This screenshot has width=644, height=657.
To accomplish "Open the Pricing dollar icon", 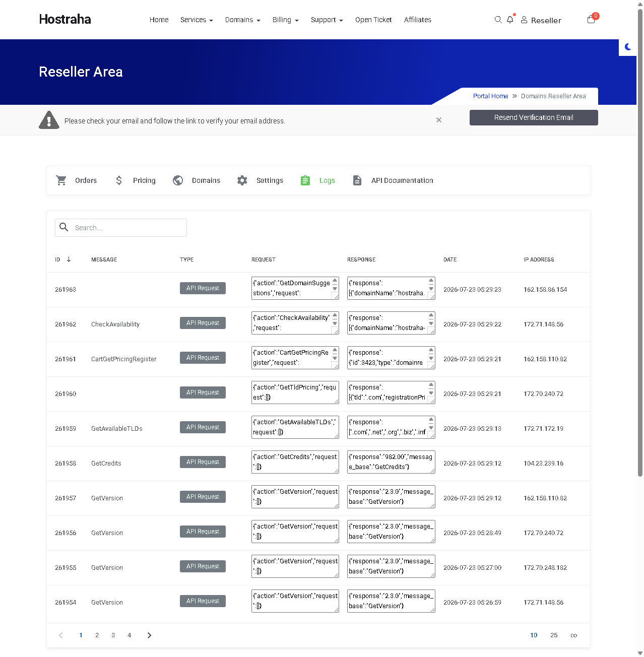I will (119, 180).
